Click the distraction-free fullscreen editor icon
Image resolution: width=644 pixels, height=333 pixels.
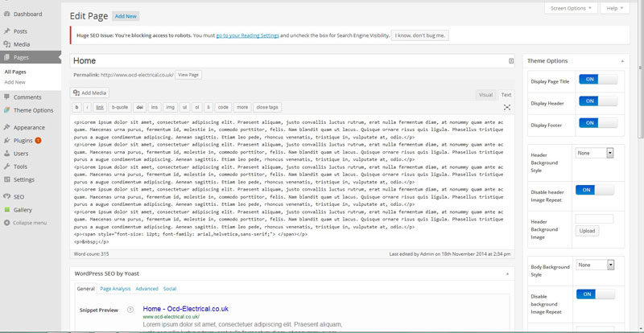pyautogui.click(x=507, y=107)
